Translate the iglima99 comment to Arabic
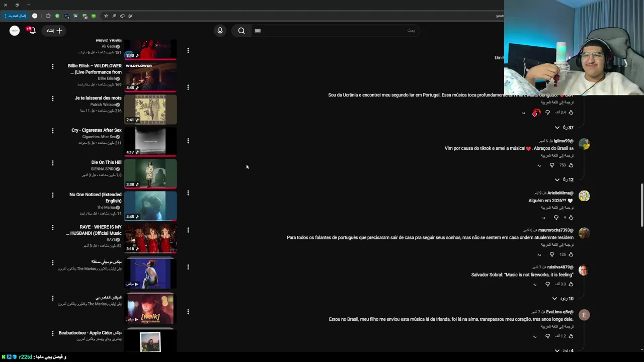This screenshot has height=362, width=644. 557,156
